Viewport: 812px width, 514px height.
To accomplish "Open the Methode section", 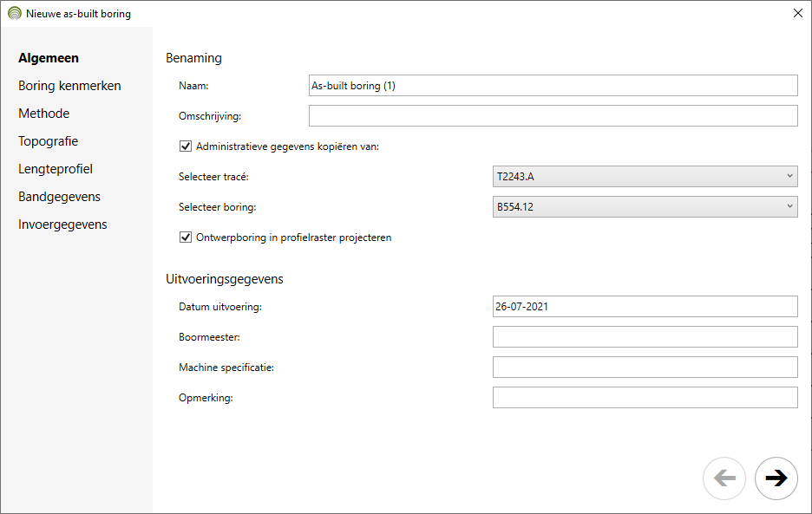I will coord(43,114).
